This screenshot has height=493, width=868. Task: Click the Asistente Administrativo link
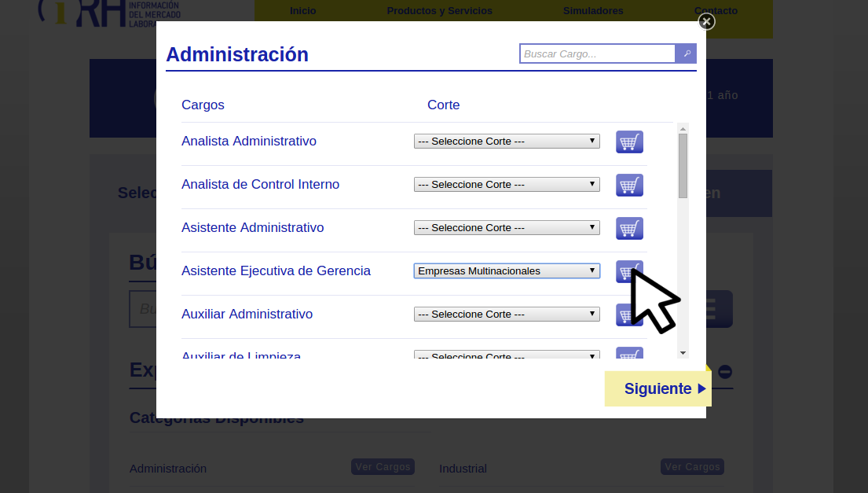(252, 228)
